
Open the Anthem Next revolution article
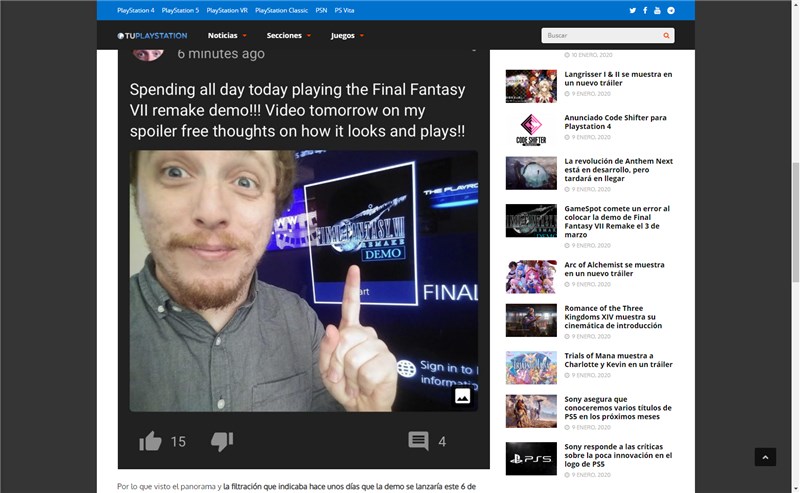618,169
